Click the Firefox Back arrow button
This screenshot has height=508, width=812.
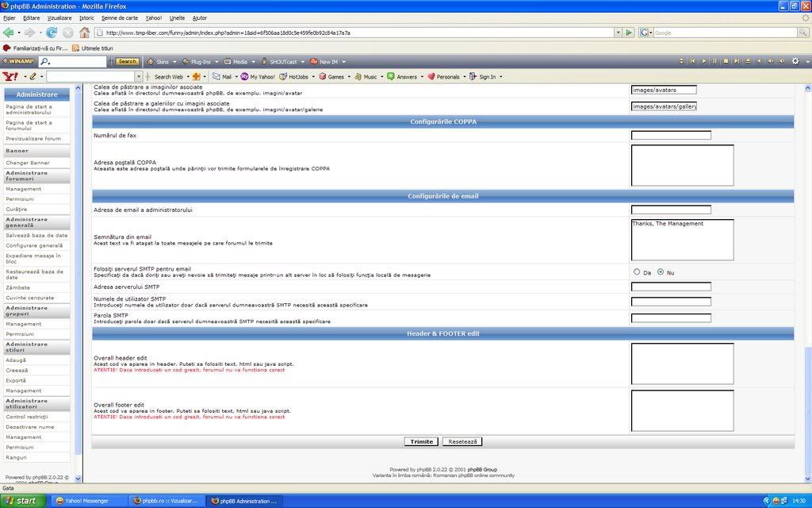[x=8, y=33]
